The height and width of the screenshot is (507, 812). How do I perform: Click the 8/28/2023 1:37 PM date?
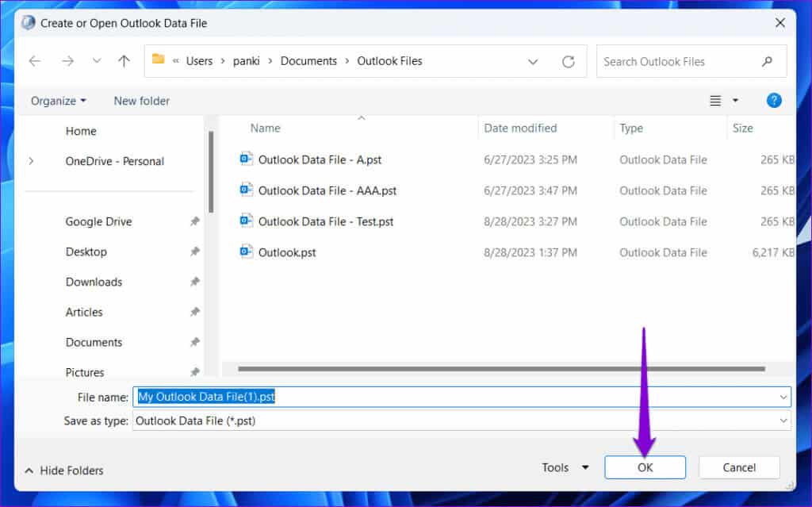coord(530,252)
